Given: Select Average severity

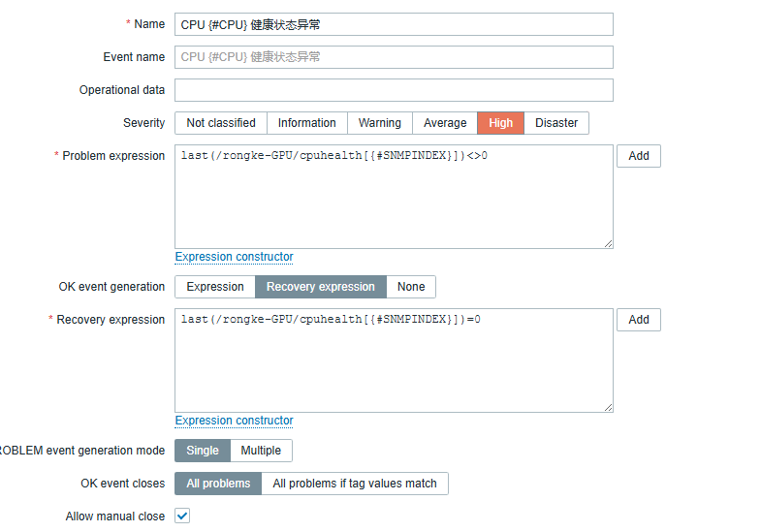Looking at the screenshot, I should (x=445, y=123).
